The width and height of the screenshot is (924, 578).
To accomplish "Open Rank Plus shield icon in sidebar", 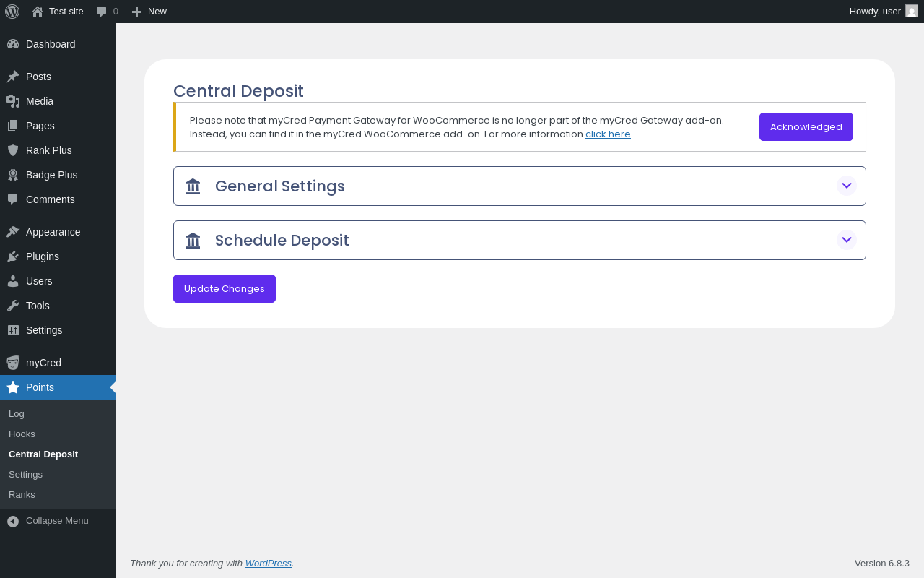I will point(13,150).
